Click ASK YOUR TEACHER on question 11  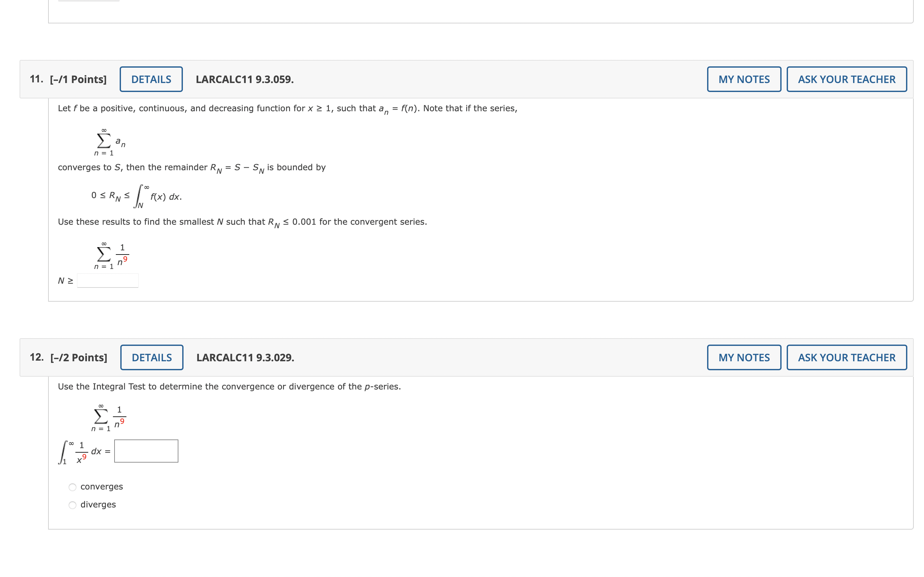(846, 79)
